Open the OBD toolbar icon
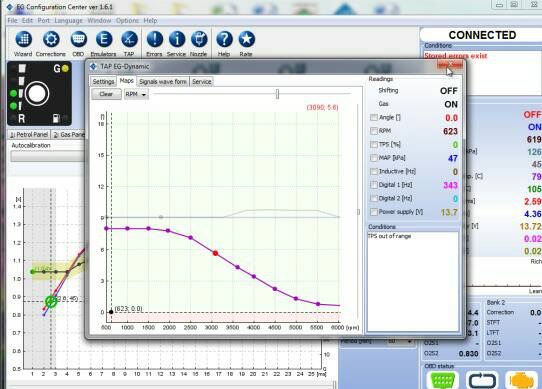Viewport: 542px width, 389px height. (x=78, y=39)
